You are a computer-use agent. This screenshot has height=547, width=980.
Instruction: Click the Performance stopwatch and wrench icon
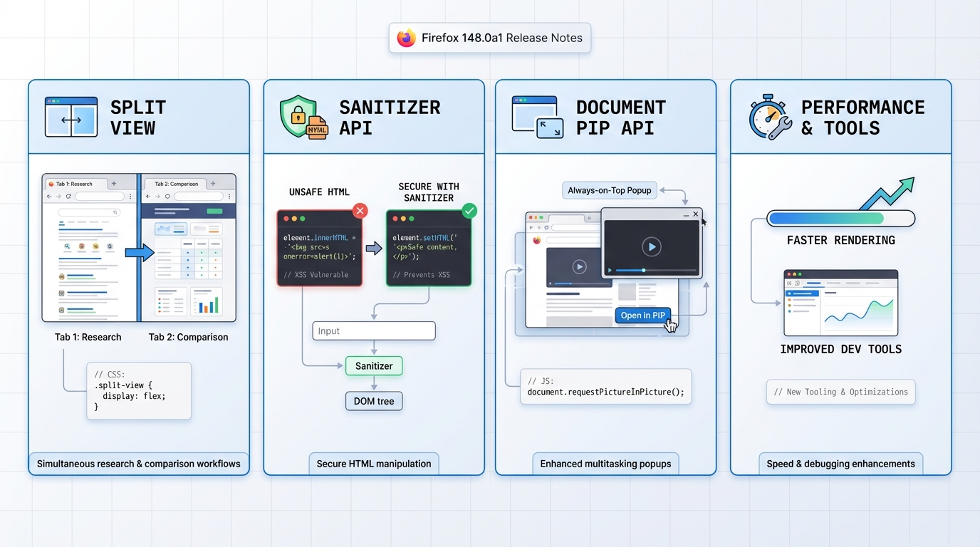[x=770, y=118]
